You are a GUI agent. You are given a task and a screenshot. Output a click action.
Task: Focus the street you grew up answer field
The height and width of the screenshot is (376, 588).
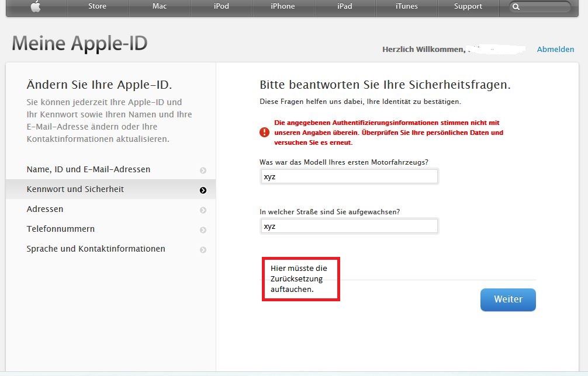tap(349, 227)
